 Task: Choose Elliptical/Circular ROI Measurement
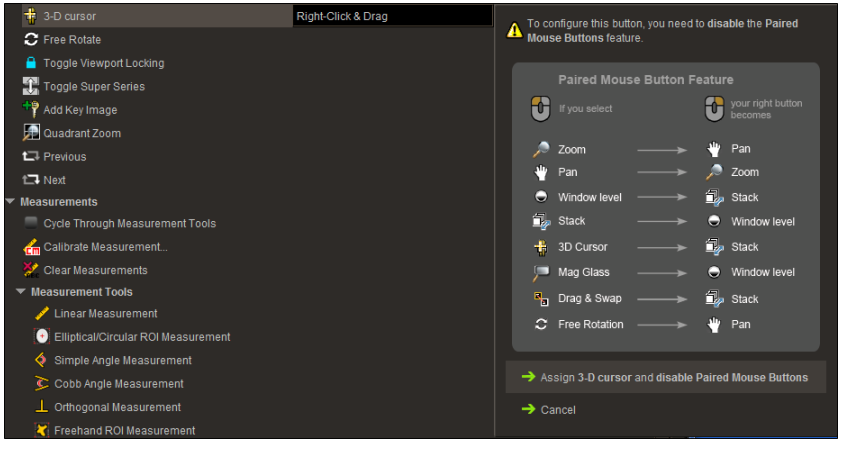point(142,337)
